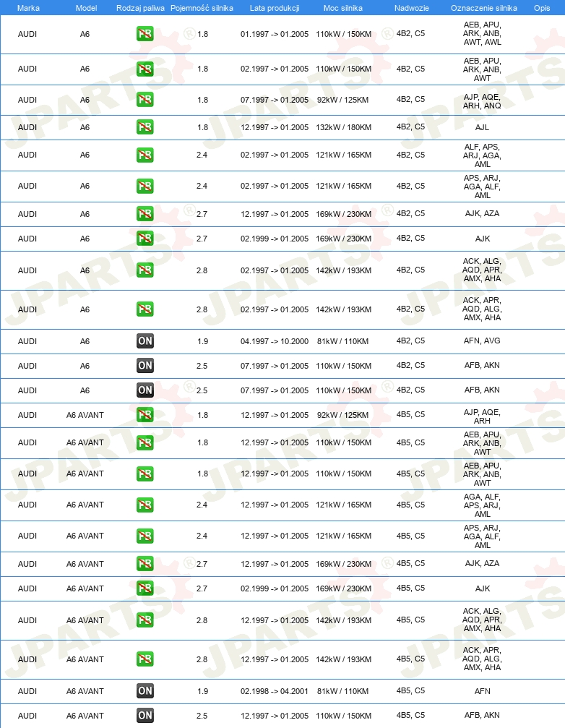Click the Moc silnika column header
Image resolution: width=565 pixels, height=728 pixels.
coord(342,8)
